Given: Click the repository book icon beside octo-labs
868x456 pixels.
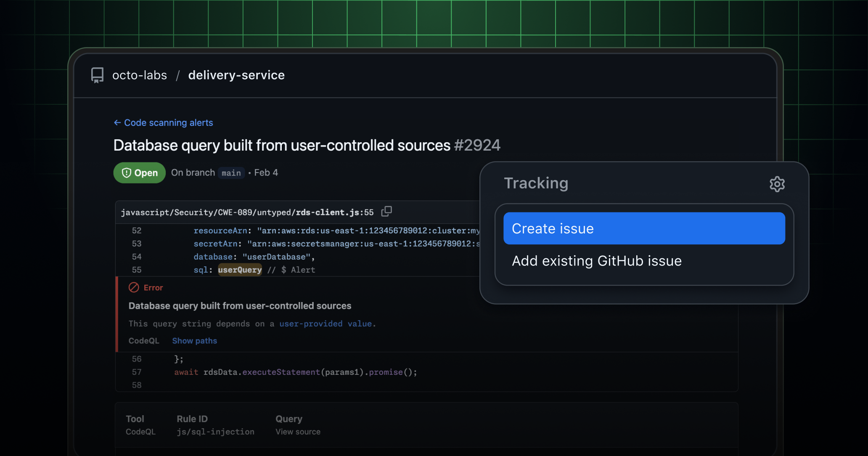Looking at the screenshot, I should (x=96, y=75).
